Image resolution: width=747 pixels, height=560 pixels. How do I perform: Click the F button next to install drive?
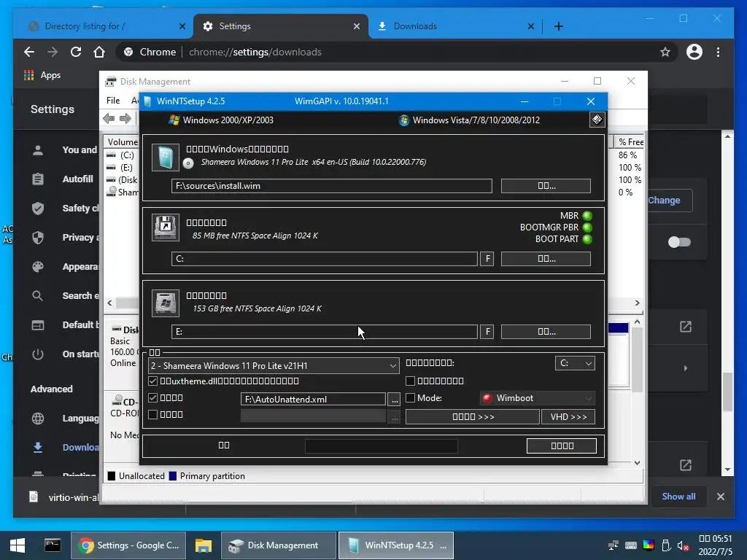[487, 332]
